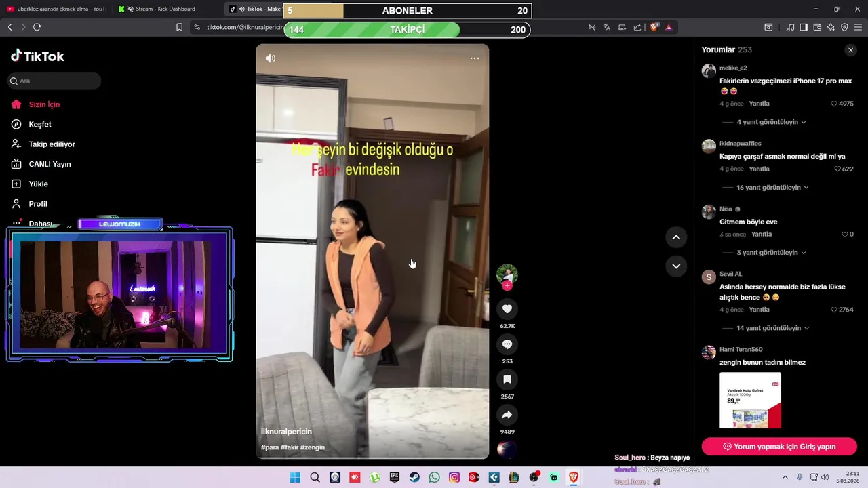Switch to the uberkloz asansör YouTube tab
868x488 pixels.
click(x=56, y=9)
